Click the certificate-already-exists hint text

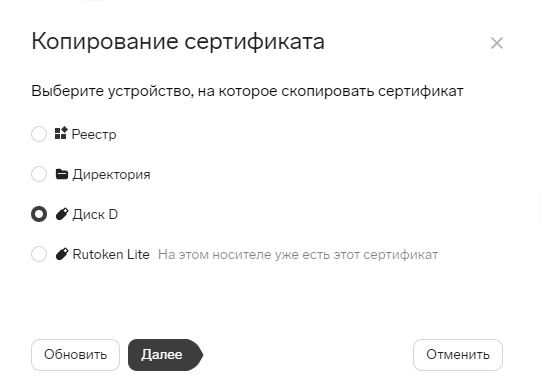[298, 255]
